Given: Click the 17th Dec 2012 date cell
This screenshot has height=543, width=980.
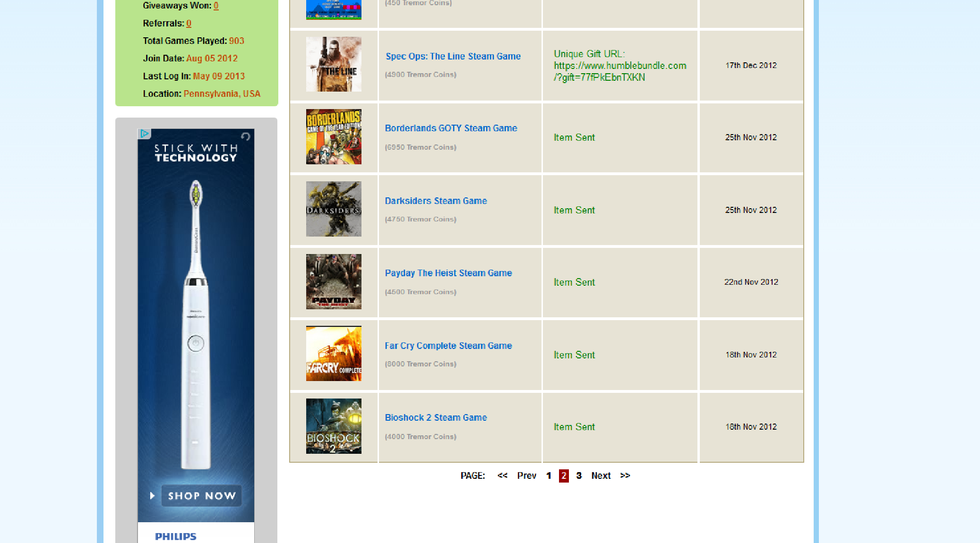Looking at the screenshot, I should coord(751,65).
